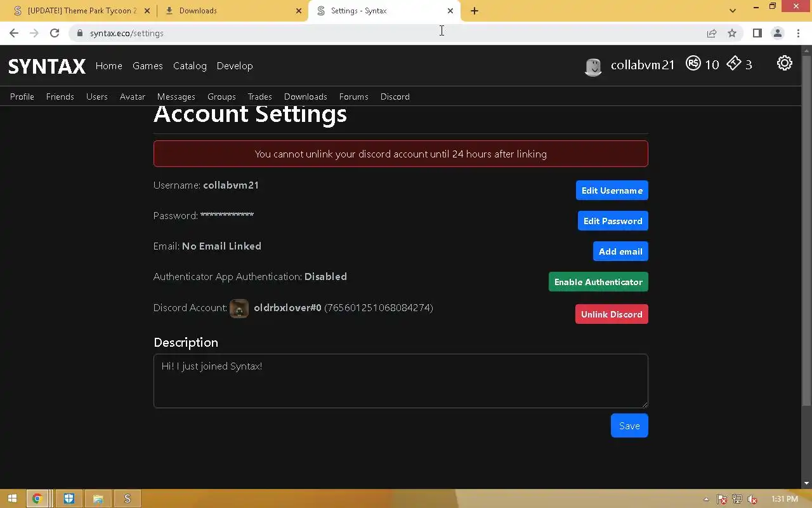The image size is (812, 508).
Task: Open File Explorer from taskbar
Action: point(98,499)
